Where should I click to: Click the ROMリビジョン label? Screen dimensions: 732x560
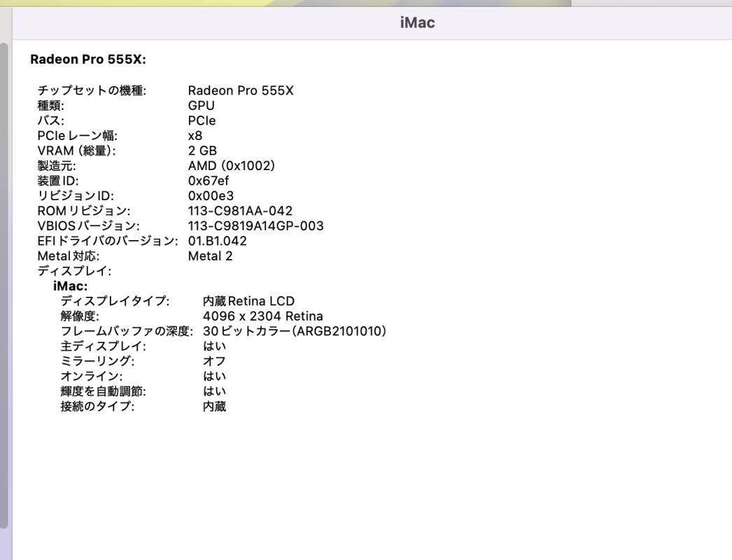click(84, 211)
